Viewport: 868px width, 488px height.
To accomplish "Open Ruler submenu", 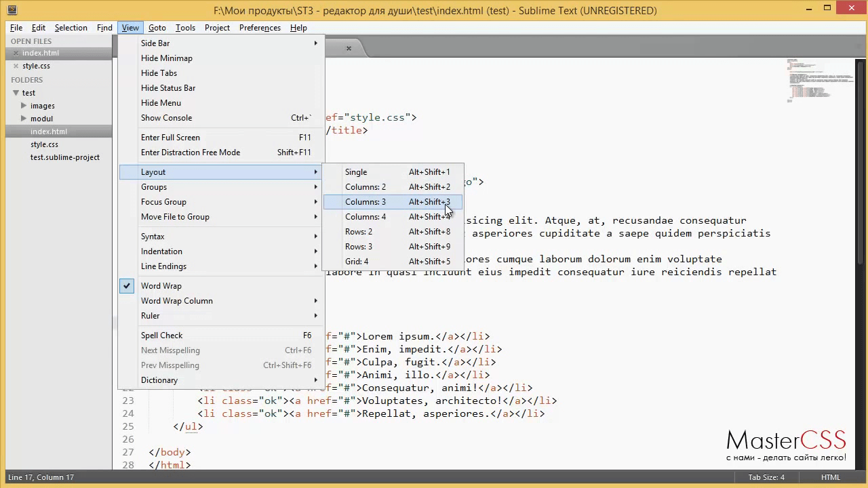I will (222, 316).
